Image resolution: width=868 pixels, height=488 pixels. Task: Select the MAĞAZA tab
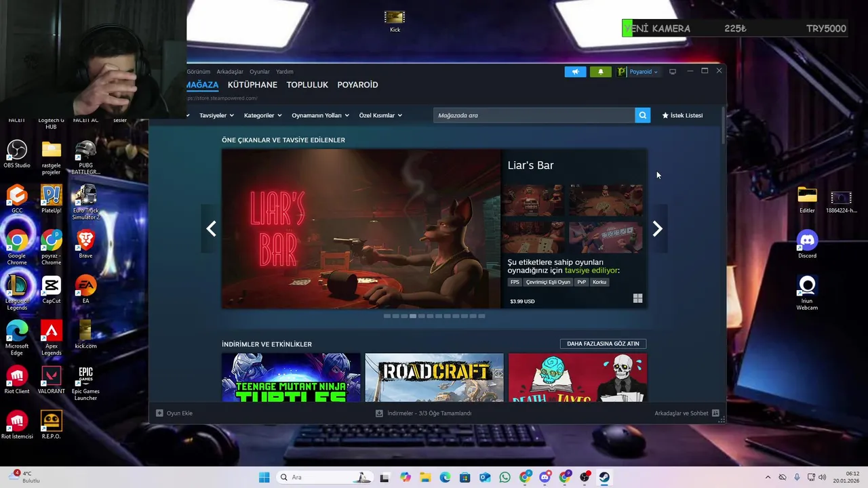(x=203, y=85)
